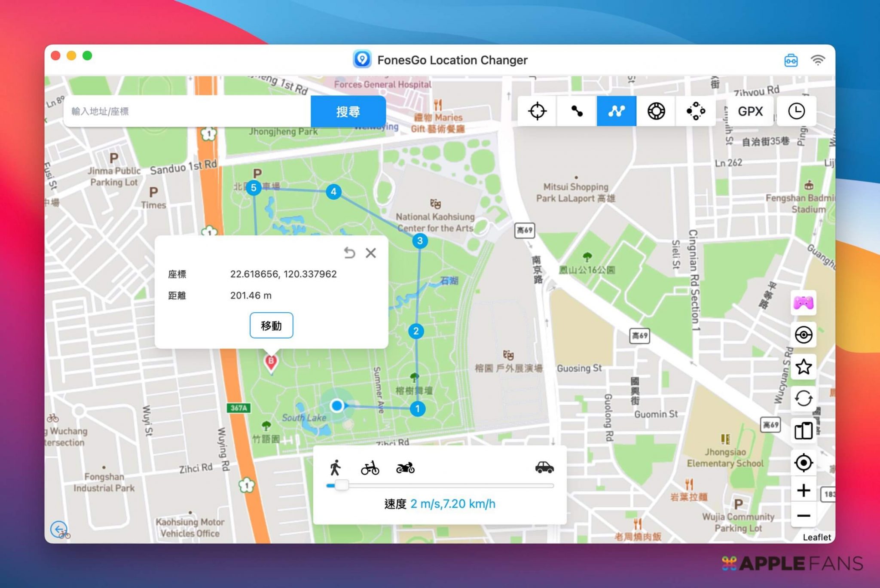This screenshot has width=880, height=588.
Task: Click the refresh location icon
Action: pyautogui.click(x=803, y=399)
